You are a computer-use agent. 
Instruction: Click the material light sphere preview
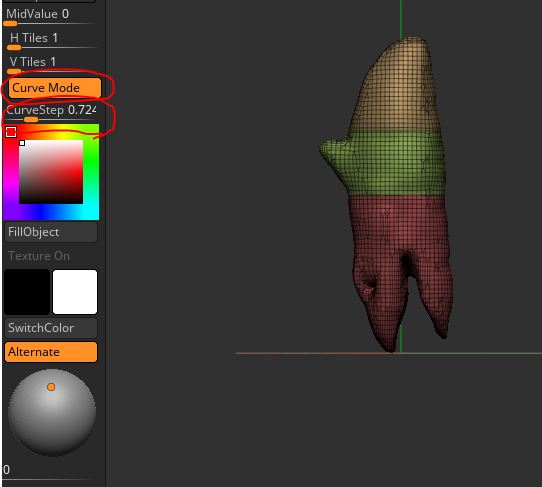point(52,413)
